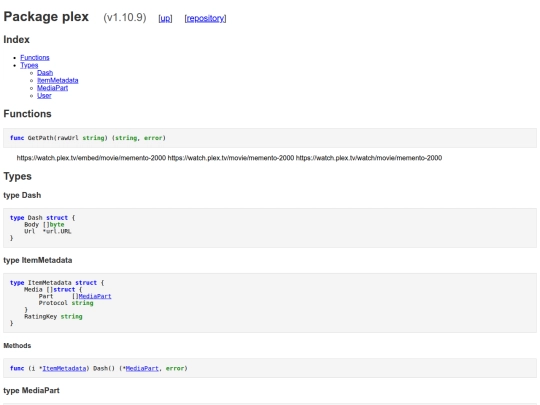
Task: Click 'Url *url.URL' field line
Action: pos(48,231)
